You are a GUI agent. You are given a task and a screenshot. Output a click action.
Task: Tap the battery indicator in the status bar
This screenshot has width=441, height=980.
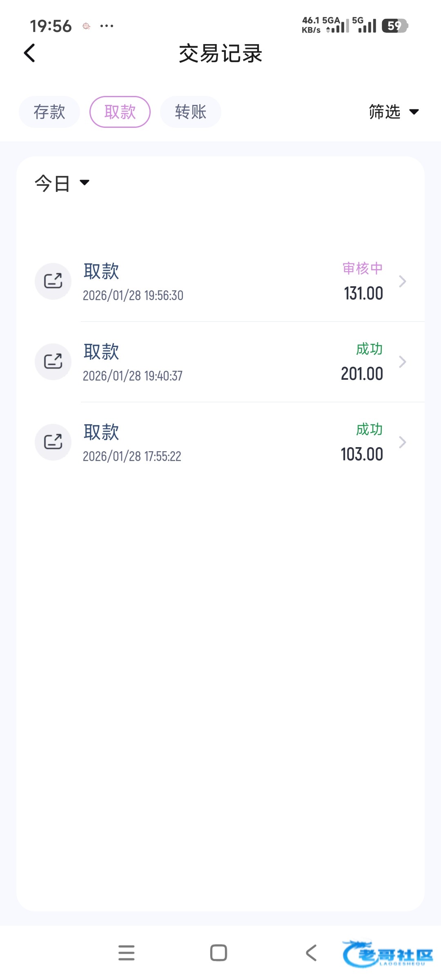[x=394, y=26]
